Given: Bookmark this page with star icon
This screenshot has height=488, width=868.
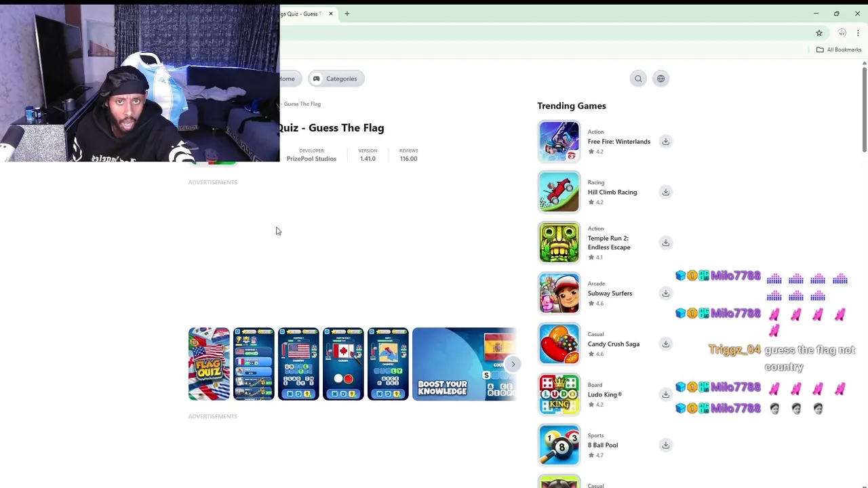Looking at the screenshot, I should pyautogui.click(x=819, y=33).
